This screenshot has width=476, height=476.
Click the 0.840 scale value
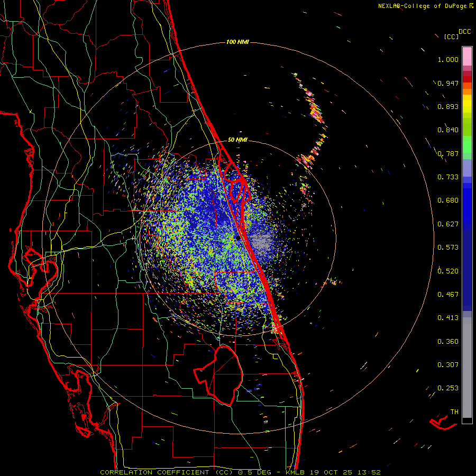[x=448, y=130]
